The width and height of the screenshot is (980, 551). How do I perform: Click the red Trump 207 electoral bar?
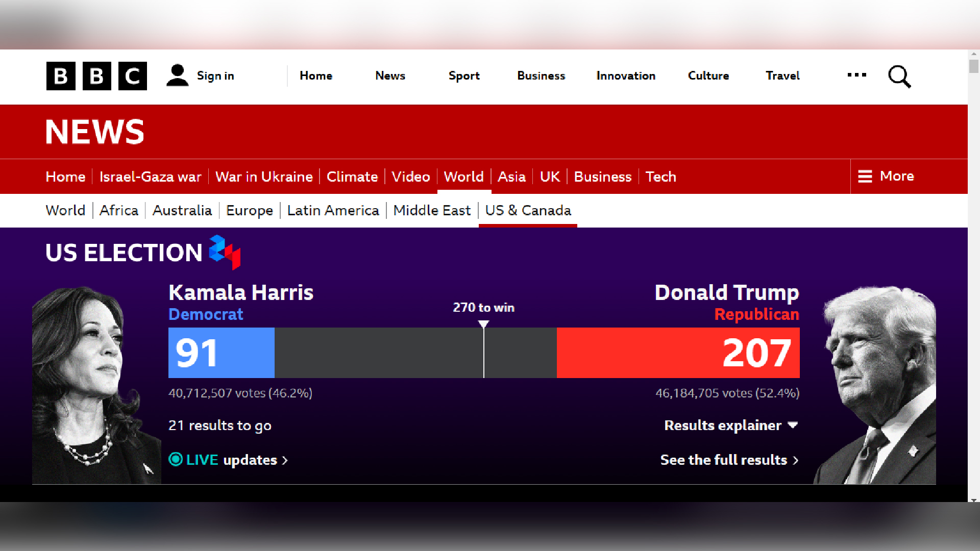coord(678,353)
